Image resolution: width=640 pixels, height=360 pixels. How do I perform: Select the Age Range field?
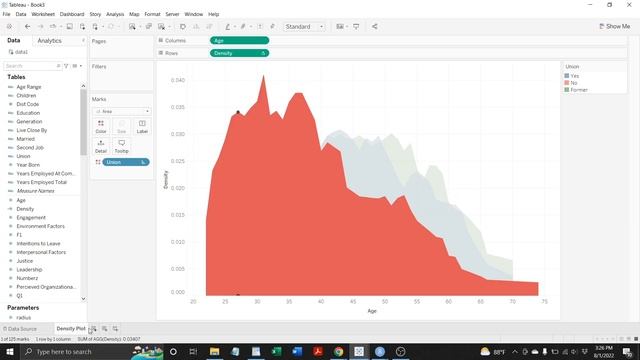[x=29, y=87]
